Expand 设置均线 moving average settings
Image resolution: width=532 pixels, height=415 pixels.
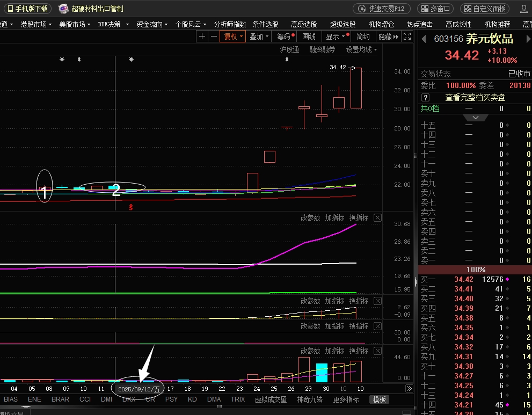(x=361, y=49)
